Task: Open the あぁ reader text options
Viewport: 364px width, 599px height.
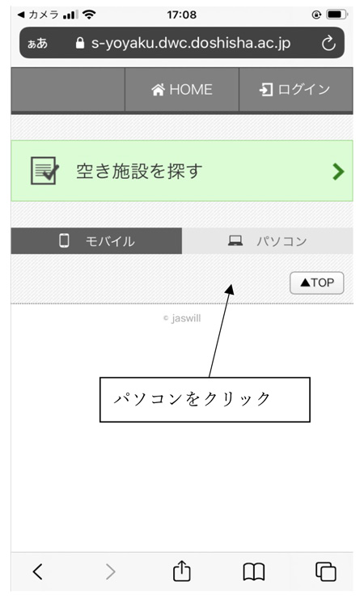Action: point(37,43)
